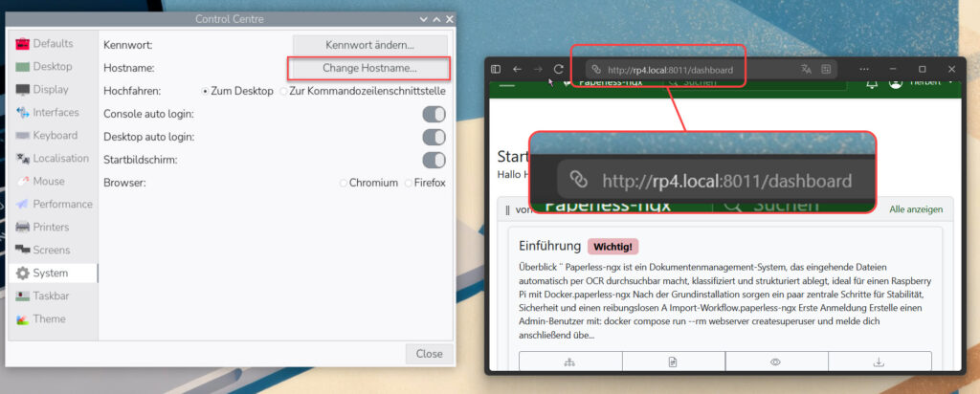Screen dimensions: 980x394
Task: Open the Herbert user account dropdown
Action: tap(924, 83)
